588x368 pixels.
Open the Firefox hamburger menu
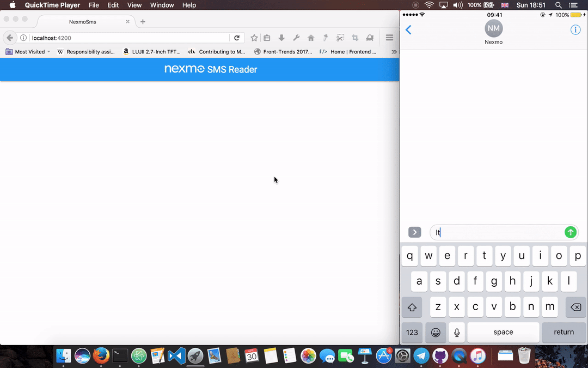(390, 38)
